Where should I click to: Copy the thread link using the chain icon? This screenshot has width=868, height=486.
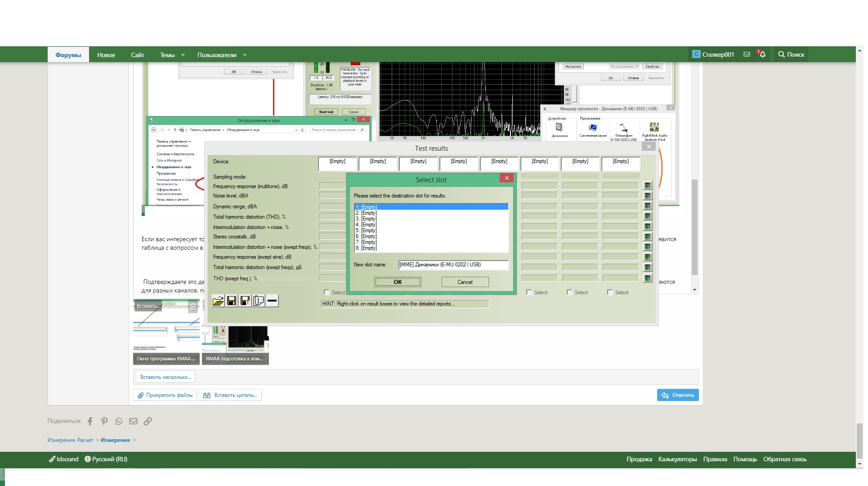point(148,422)
